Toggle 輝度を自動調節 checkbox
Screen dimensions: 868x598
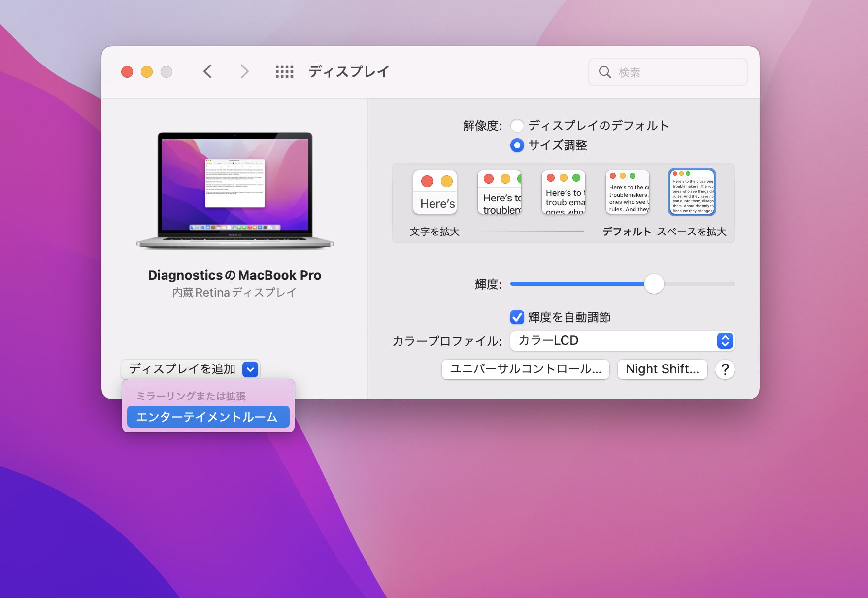(x=517, y=317)
